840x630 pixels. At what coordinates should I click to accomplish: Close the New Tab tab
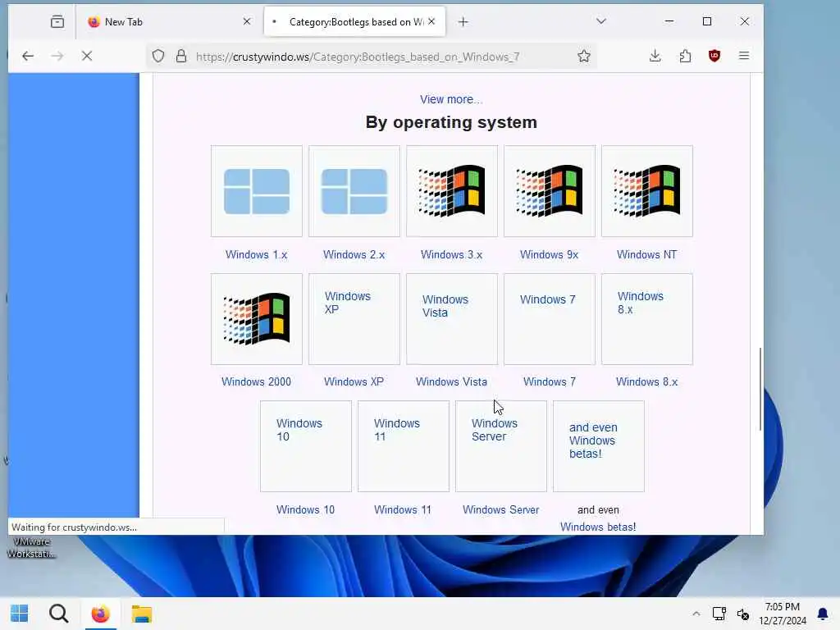pyautogui.click(x=246, y=21)
